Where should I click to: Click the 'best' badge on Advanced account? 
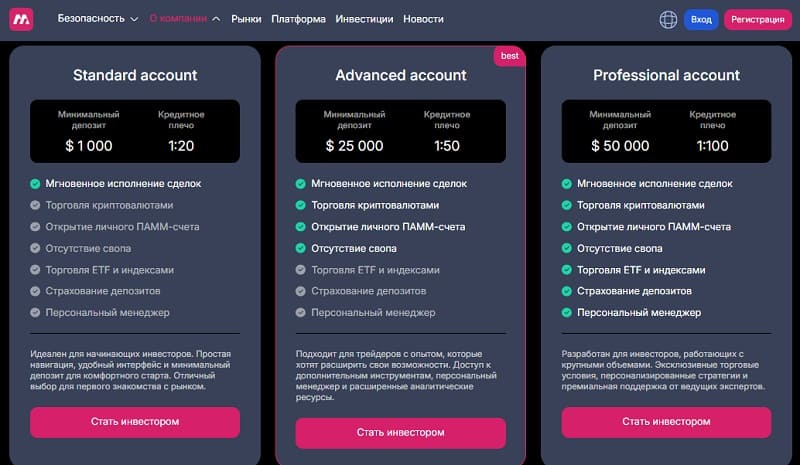(x=509, y=56)
